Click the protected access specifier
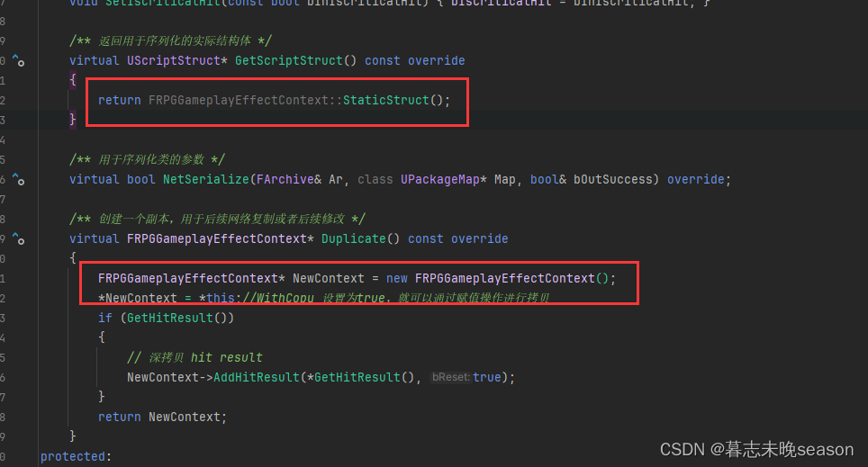Image resolution: width=868 pixels, height=467 pixels. (x=73, y=456)
